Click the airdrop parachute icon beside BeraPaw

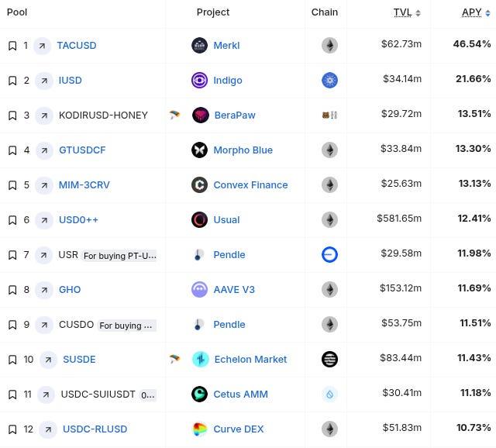[x=174, y=115]
